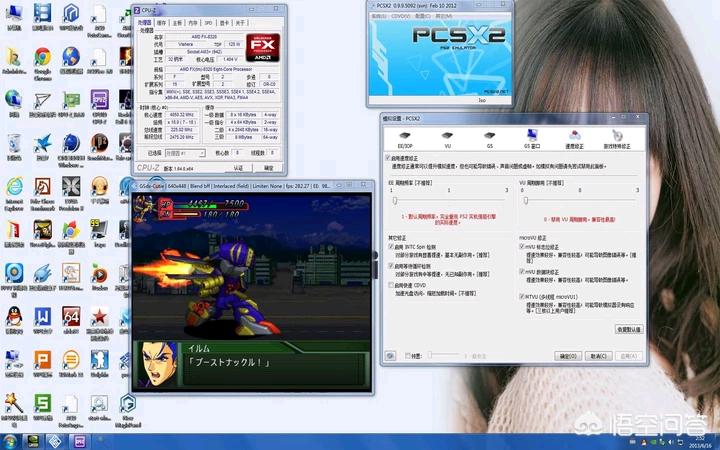Open the blue WPS Writer W icon
Image resolution: width=720 pixels, height=450 pixels.
pyautogui.click(x=42, y=319)
